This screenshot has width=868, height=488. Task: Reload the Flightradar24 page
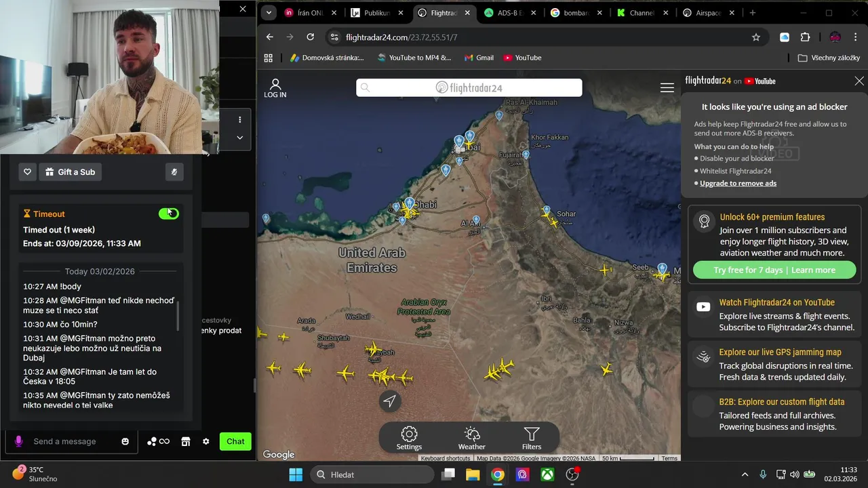click(310, 37)
